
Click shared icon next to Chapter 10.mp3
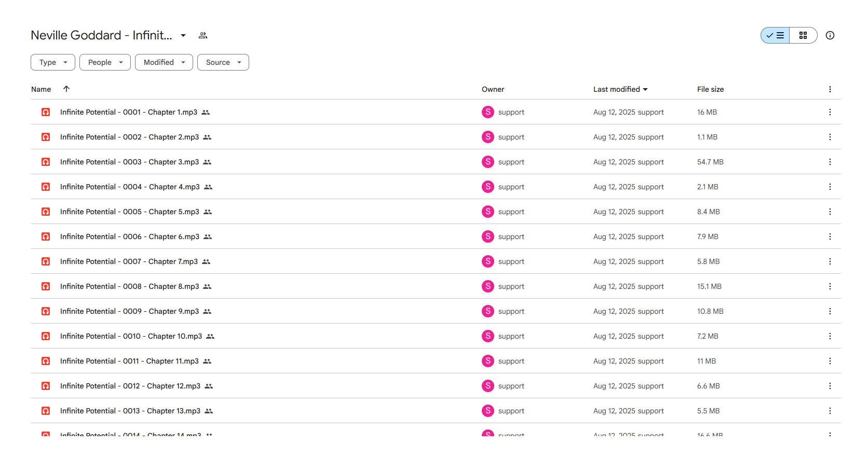coord(210,336)
